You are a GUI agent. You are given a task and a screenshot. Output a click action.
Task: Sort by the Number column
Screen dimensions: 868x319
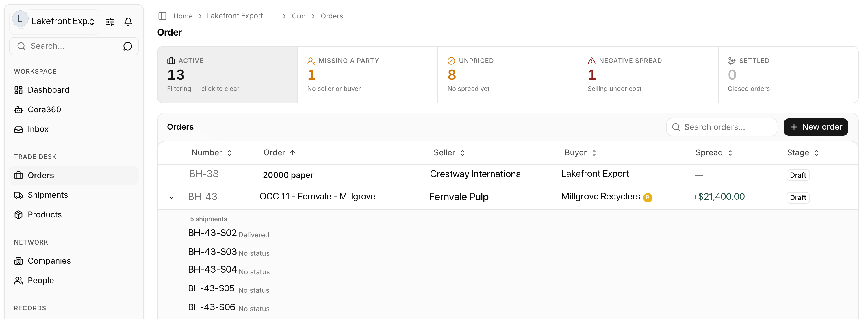[212, 153]
